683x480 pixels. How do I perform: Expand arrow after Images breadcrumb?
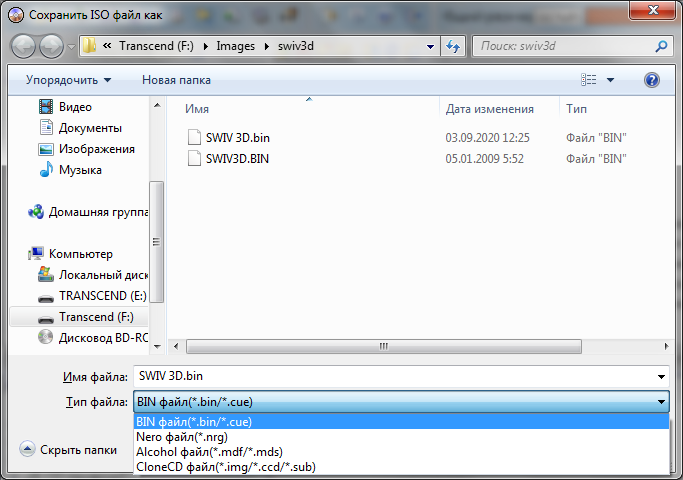coord(267,46)
